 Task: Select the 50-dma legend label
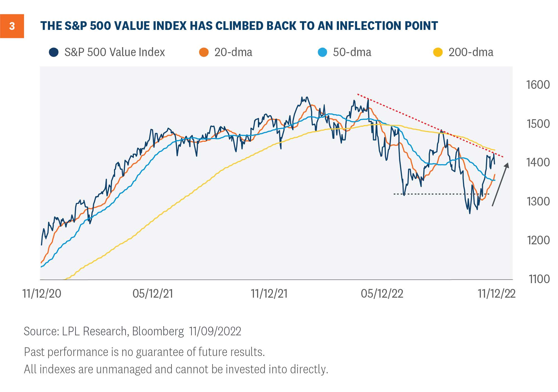pos(352,52)
